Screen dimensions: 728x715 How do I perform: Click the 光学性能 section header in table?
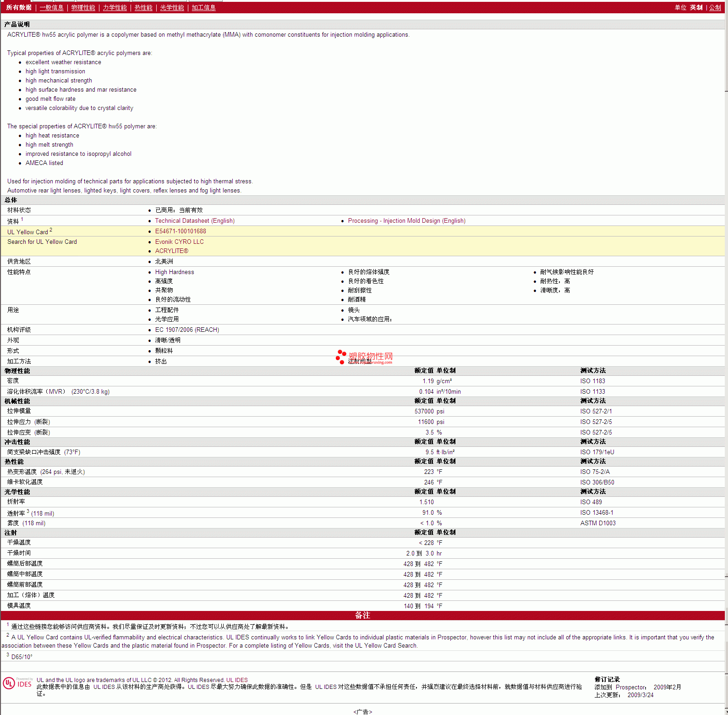(17, 492)
